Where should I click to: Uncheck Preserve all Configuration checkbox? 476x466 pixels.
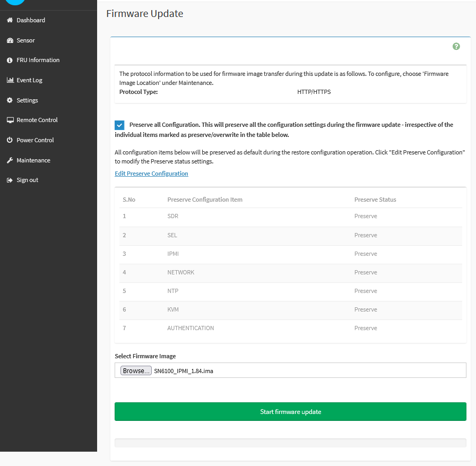point(119,125)
